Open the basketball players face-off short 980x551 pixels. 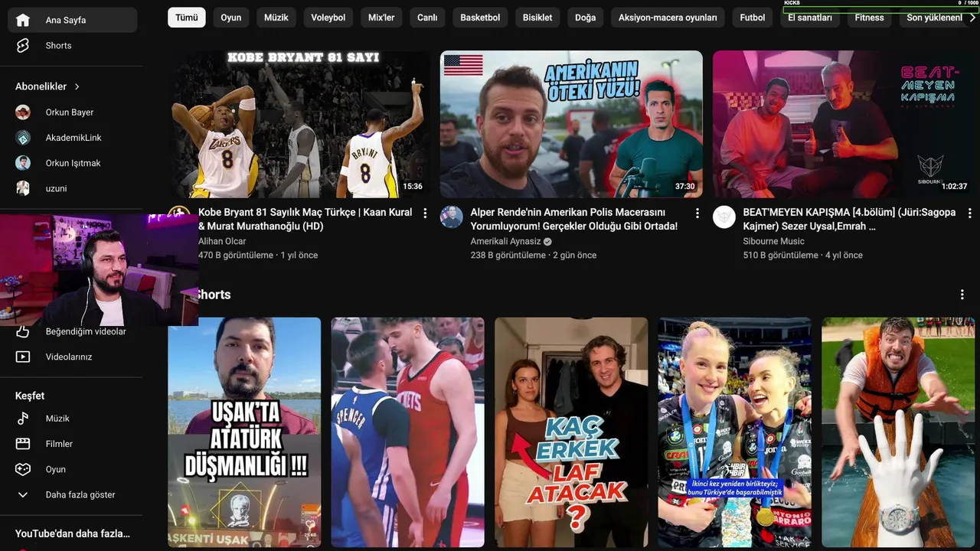[408, 432]
